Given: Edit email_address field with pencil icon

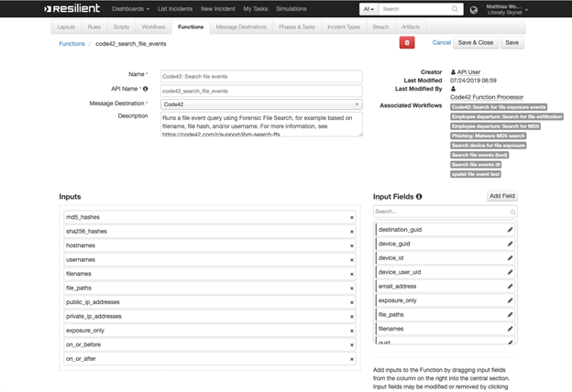Looking at the screenshot, I should coord(510,287).
